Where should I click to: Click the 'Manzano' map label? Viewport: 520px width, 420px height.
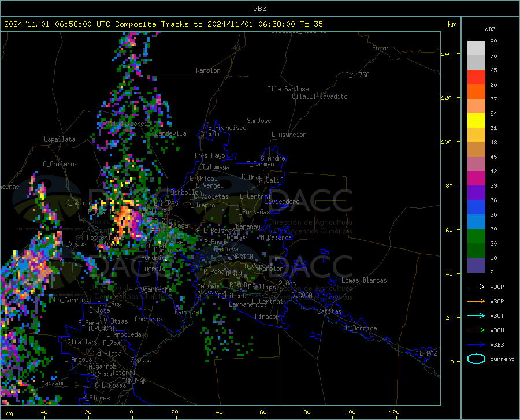(x=53, y=383)
